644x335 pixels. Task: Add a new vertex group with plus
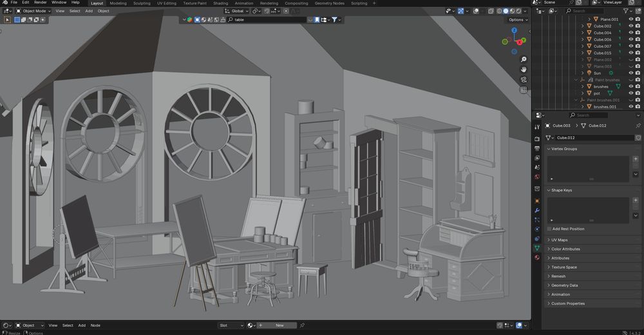tap(636, 159)
